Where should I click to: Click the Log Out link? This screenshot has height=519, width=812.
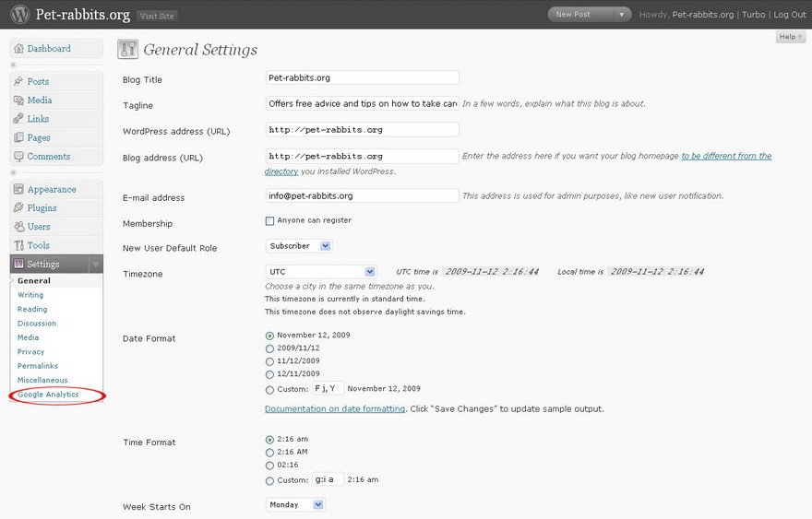pyautogui.click(x=790, y=15)
